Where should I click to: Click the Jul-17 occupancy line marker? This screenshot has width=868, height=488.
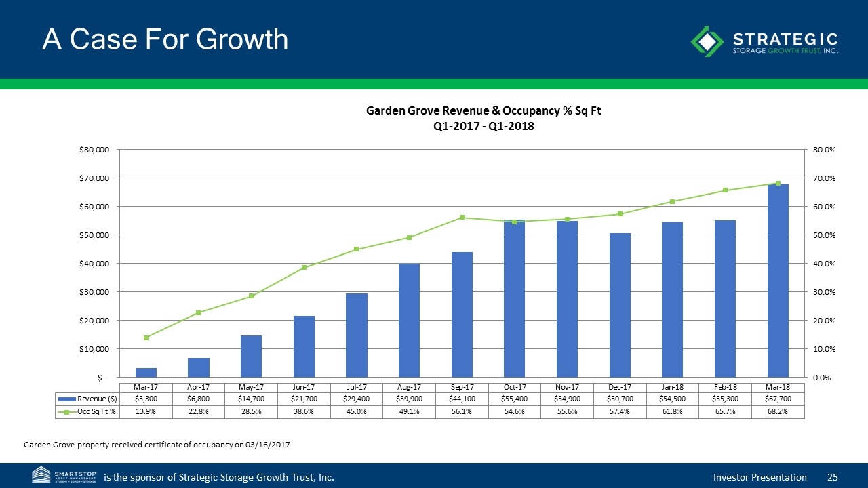[x=357, y=249]
